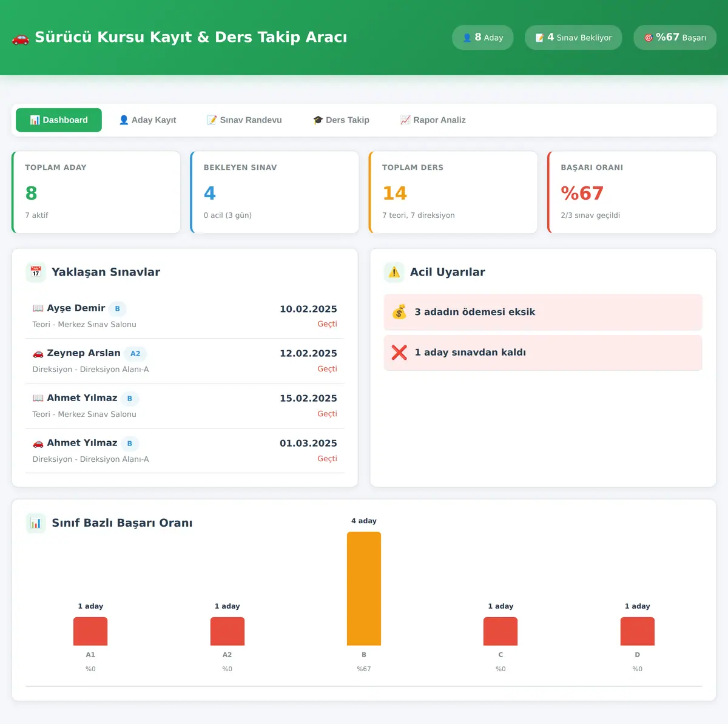Select the Bekleyen Sınav stat card
Viewport: 728px width, 724px height.
pos(275,192)
